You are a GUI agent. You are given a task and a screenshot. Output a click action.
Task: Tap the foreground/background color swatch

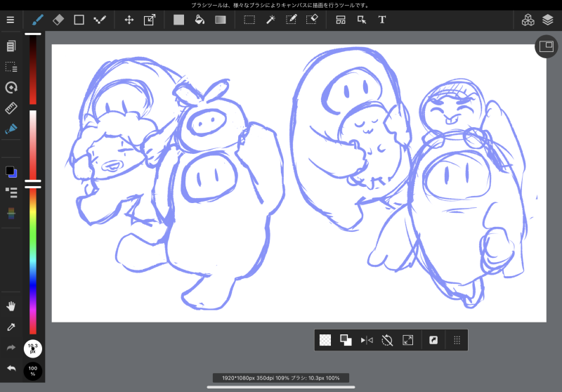click(11, 171)
